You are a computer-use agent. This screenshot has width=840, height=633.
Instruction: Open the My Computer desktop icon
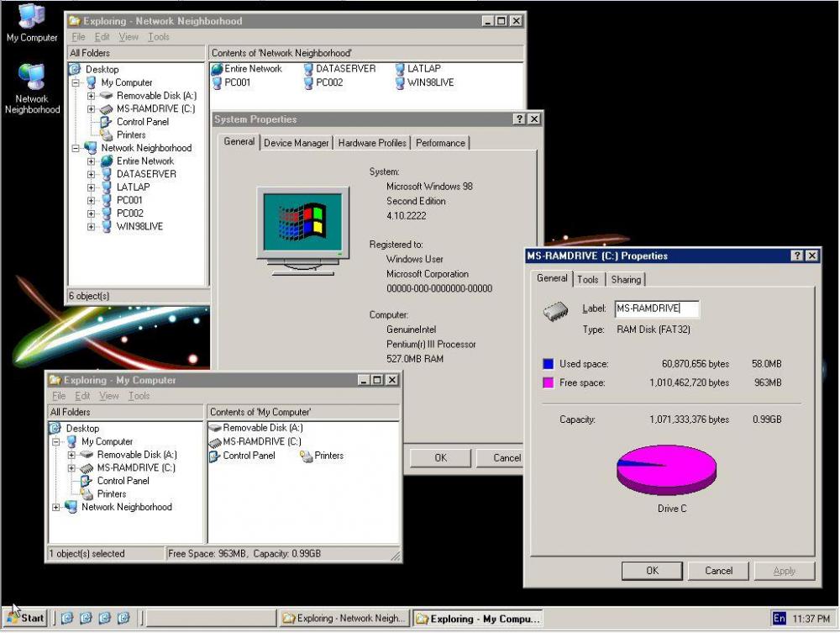tap(32, 22)
